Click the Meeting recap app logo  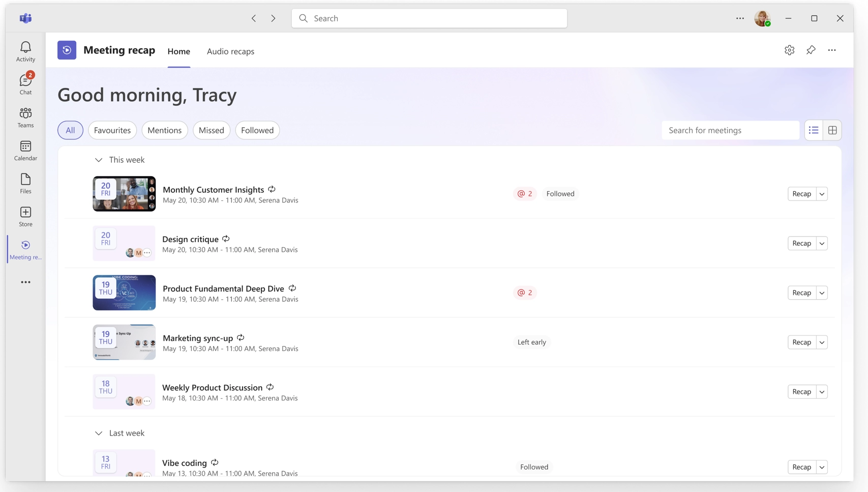click(x=67, y=50)
